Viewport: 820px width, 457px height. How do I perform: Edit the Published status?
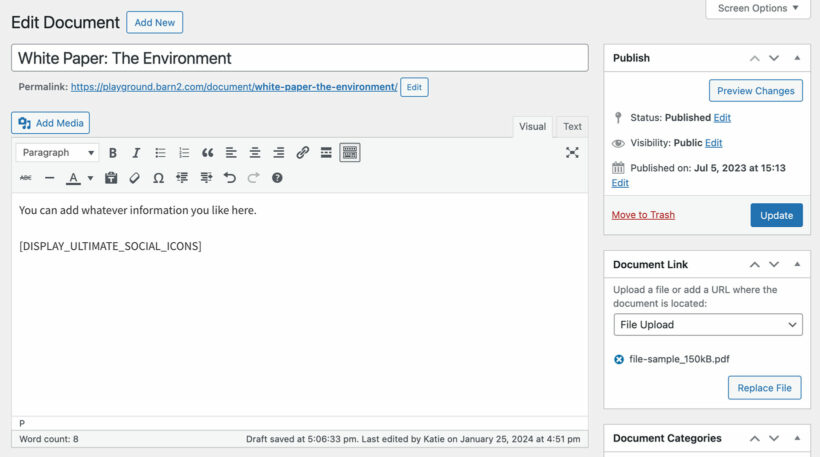click(722, 118)
